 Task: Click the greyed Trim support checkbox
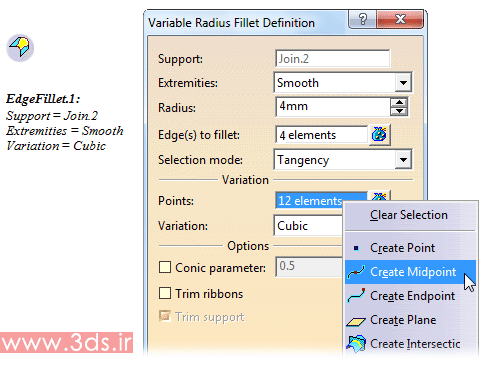coord(165,316)
